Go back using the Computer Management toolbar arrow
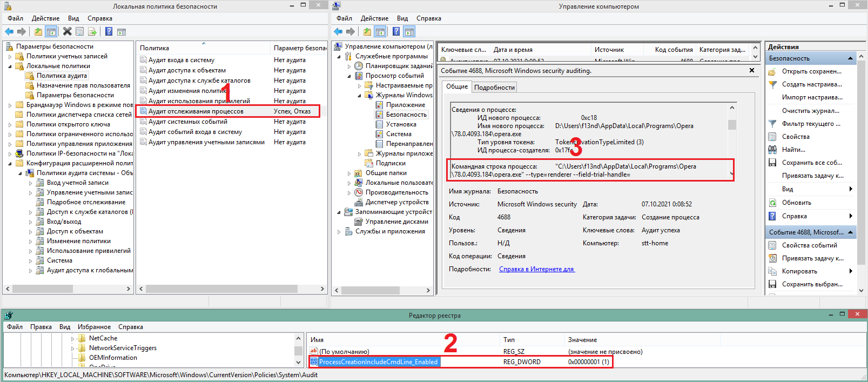The height and width of the screenshot is (382, 868). (x=338, y=31)
